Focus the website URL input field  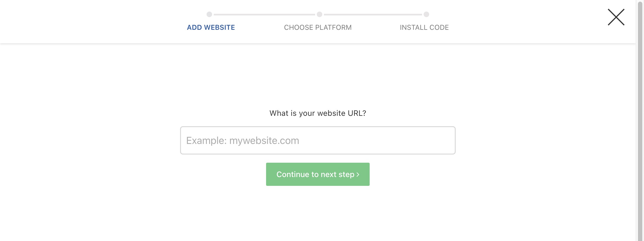(x=318, y=140)
